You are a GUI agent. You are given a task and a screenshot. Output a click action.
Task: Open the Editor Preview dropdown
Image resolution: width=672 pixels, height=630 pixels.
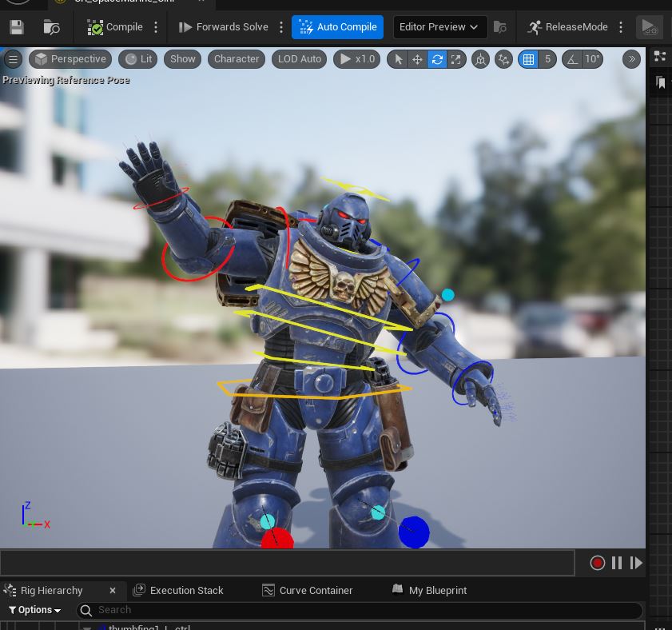[x=439, y=27]
